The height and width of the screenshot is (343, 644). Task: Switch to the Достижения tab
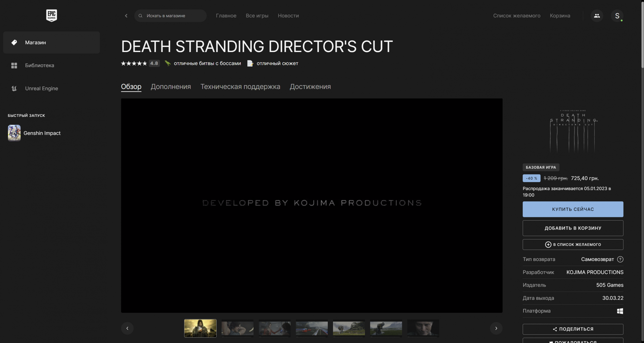coord(310,87)
